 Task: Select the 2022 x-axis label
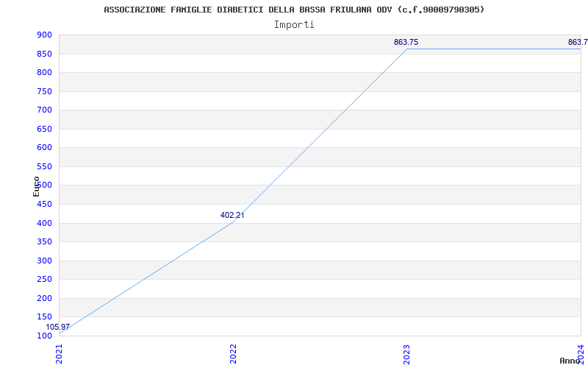[233, 354]
